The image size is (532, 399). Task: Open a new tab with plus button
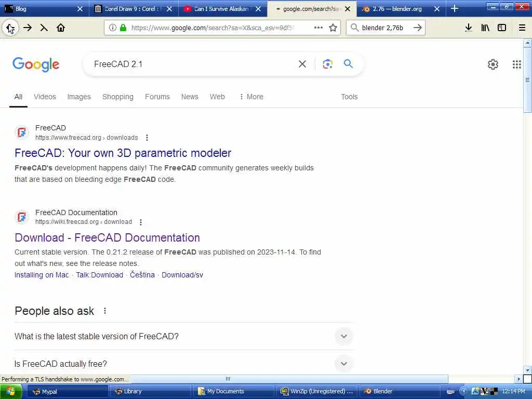(455, 9)
